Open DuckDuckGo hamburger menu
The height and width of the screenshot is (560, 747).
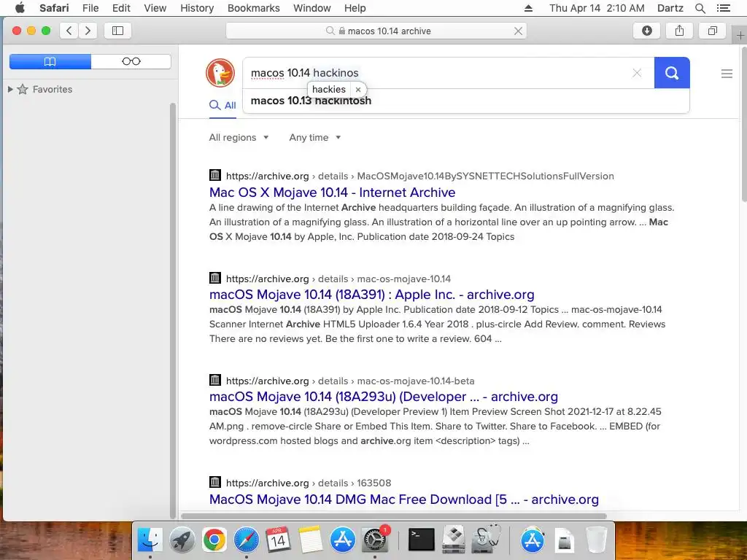[727, 74]
